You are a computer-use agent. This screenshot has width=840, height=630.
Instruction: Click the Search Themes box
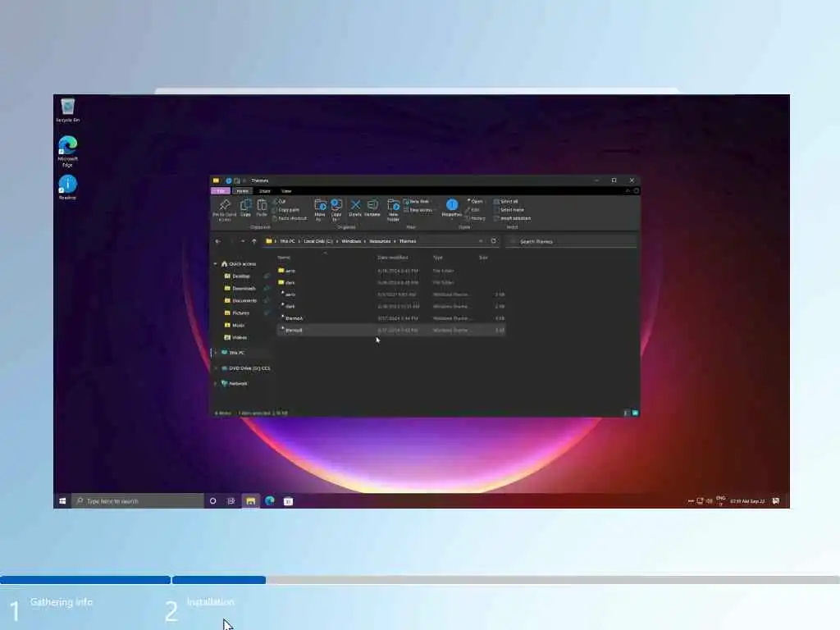tap(572, 242)
